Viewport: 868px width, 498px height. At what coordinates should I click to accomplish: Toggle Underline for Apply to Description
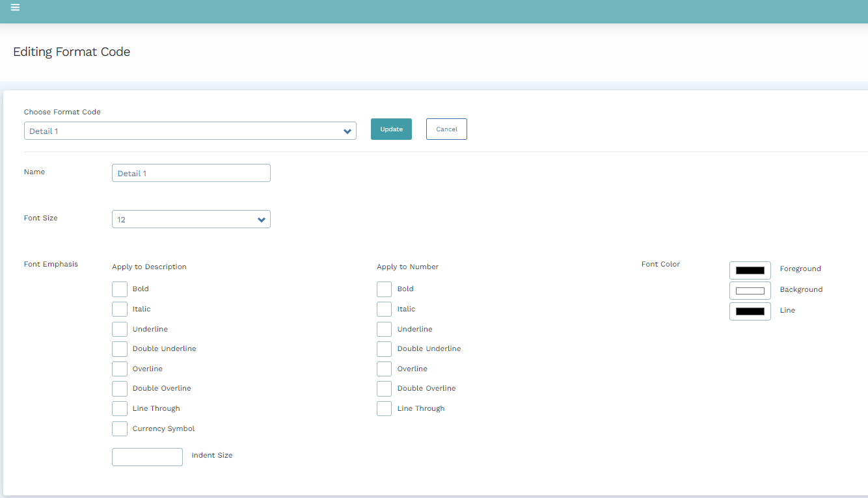tap(120, 329)
